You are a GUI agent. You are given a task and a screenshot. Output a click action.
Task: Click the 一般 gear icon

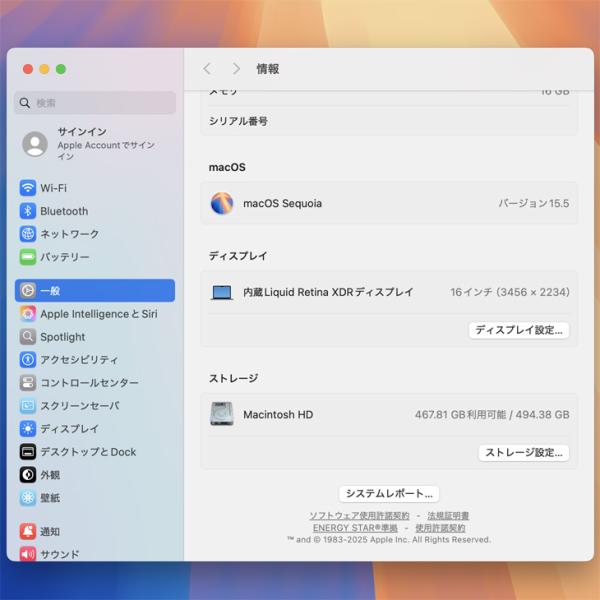tap(28, 290)
